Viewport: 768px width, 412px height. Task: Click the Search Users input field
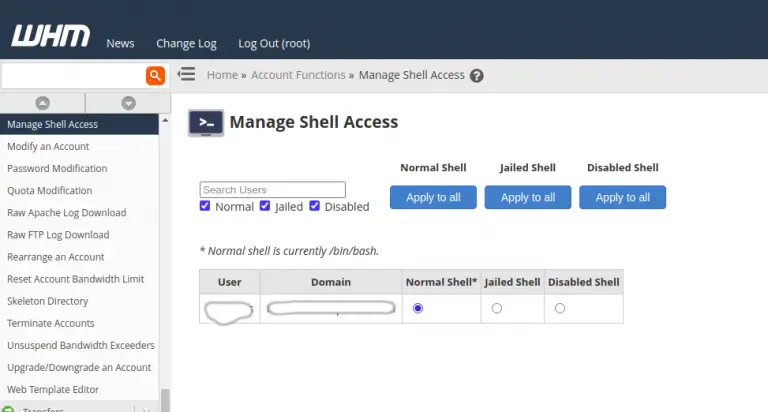coord(272,189)
